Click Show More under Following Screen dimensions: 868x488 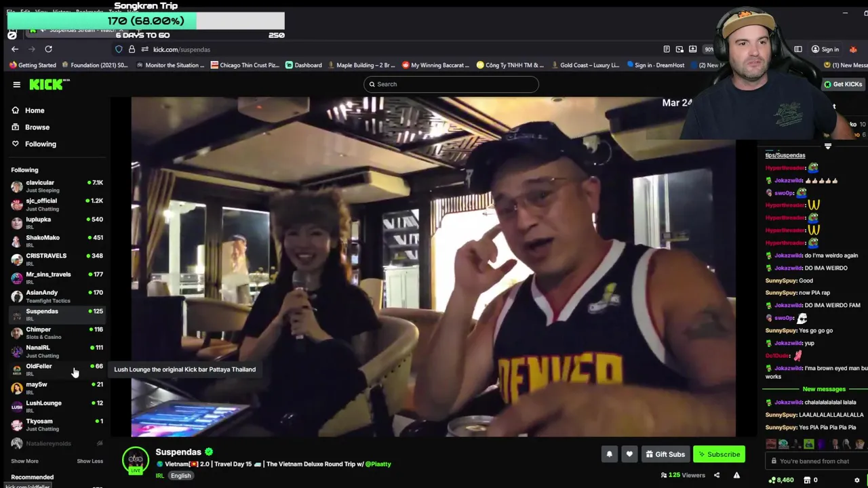[24, 461]
